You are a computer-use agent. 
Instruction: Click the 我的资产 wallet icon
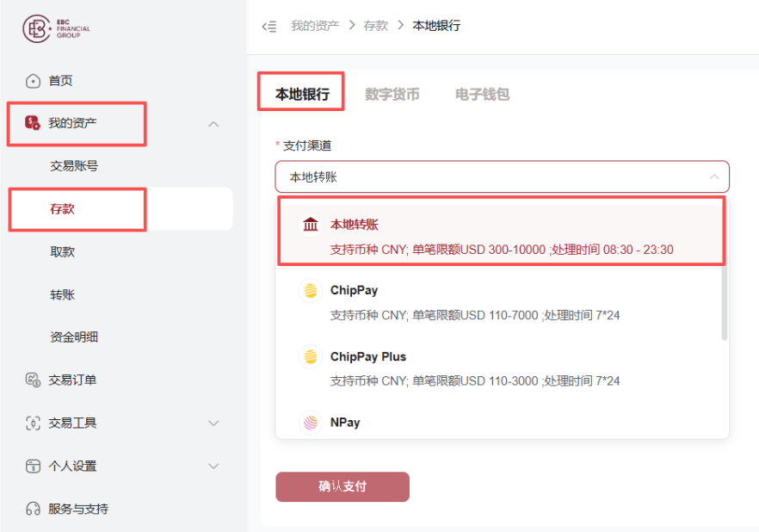(33, 123)
